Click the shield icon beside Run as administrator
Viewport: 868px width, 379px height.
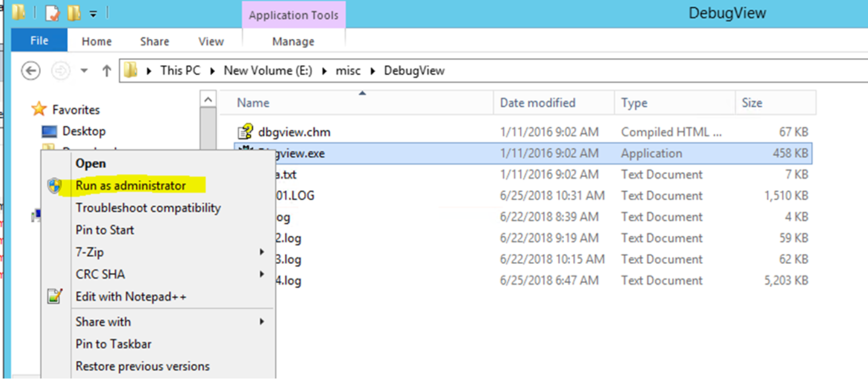[x=54, y=186]
